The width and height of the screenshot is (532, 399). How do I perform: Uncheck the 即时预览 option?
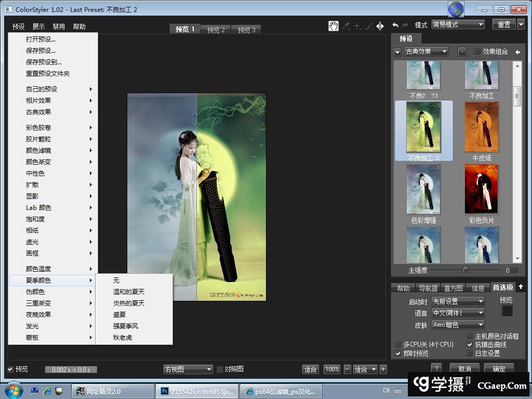pyautogui.click(x=398, y=353)
